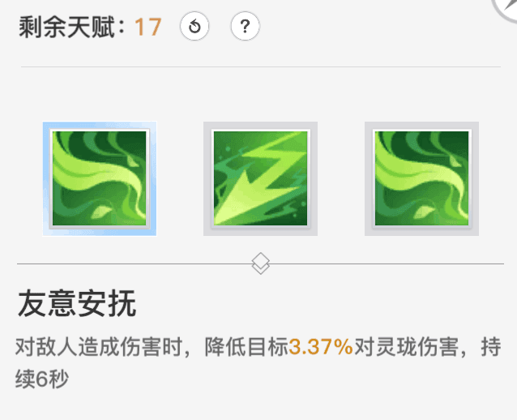517x420 pixels.
Task: Click the blue glowing border of selected talent
Action: 100,125
